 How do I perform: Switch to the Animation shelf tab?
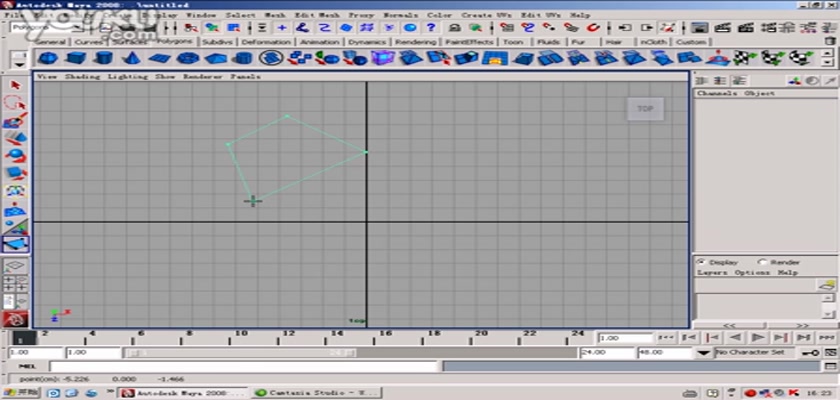(320, 43)
